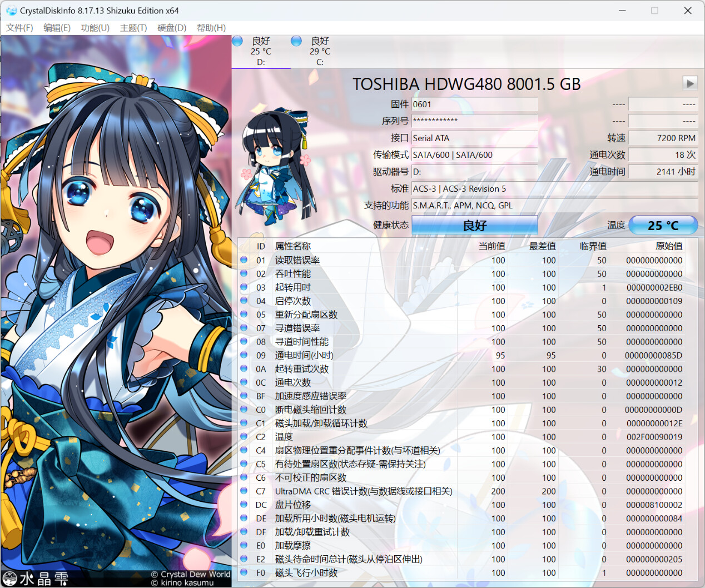Viewport: 705px width, 588px height.
Task: Select the D: drive status orb
Action: [x=237, y=41]
